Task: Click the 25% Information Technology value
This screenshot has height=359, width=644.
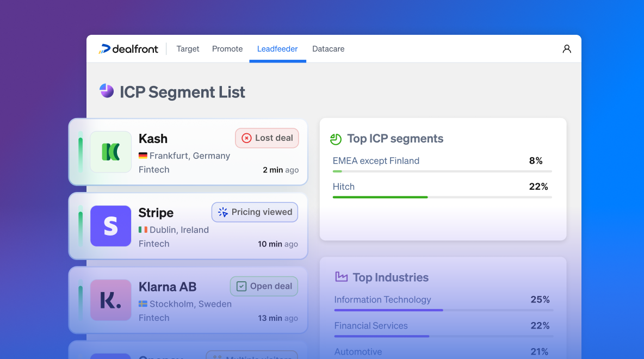Action: click(540, 300)
